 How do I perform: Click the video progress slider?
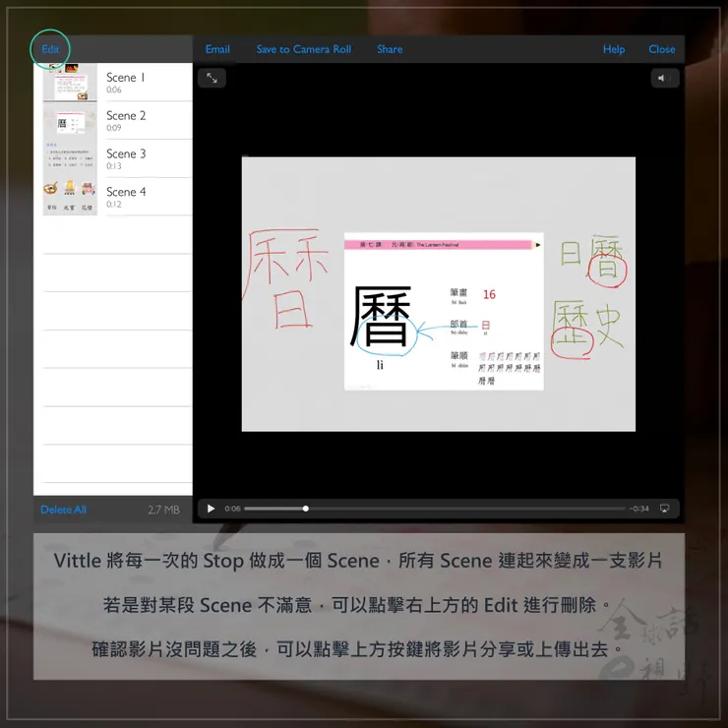pos(435,509)
